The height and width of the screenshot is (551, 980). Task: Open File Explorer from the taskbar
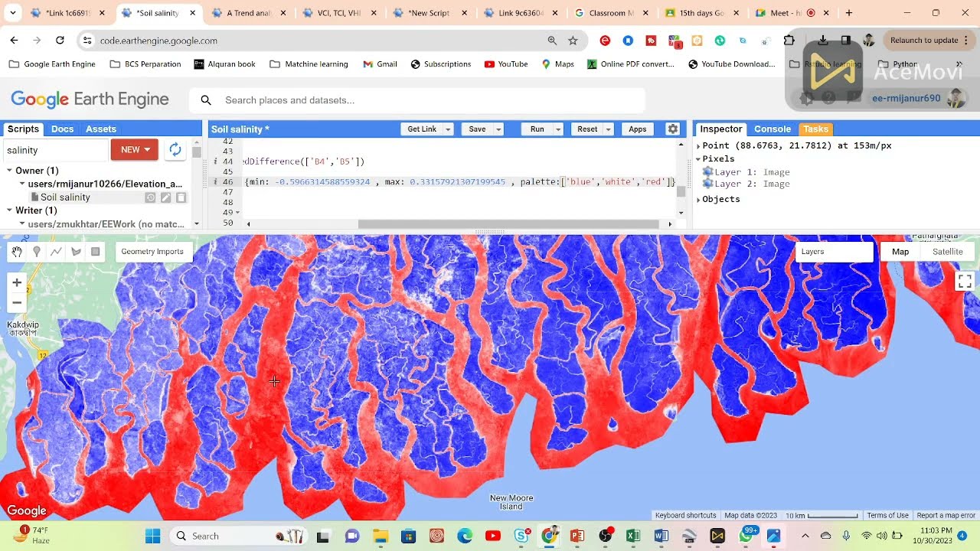click(380, 536)
